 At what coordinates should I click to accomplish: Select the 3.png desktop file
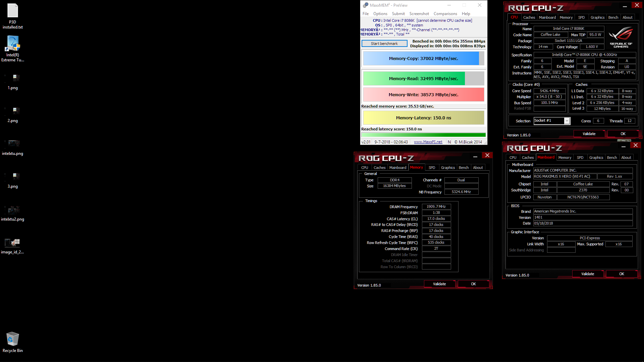[x=13, y=181]
